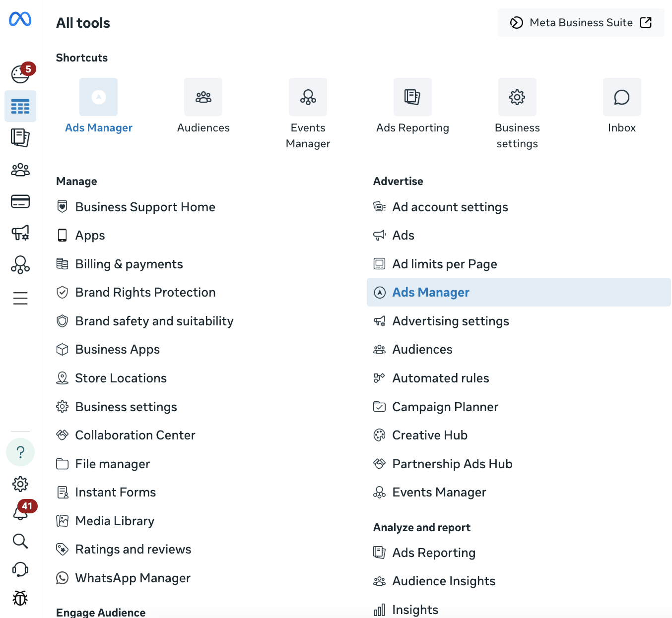Viewport: 672px width, 618px height.
Task: Click the help question mark icon
Action: (20, 452)
